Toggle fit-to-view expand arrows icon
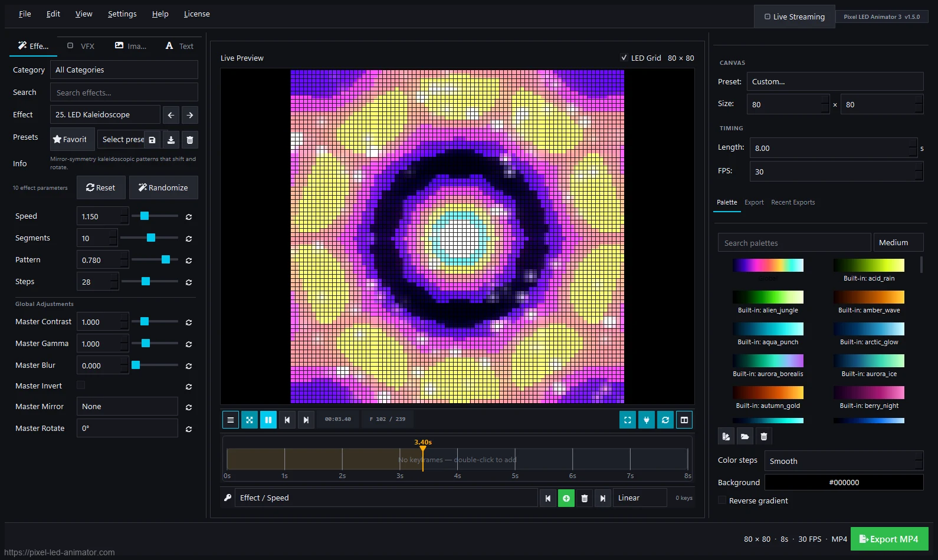 [250, 420]
